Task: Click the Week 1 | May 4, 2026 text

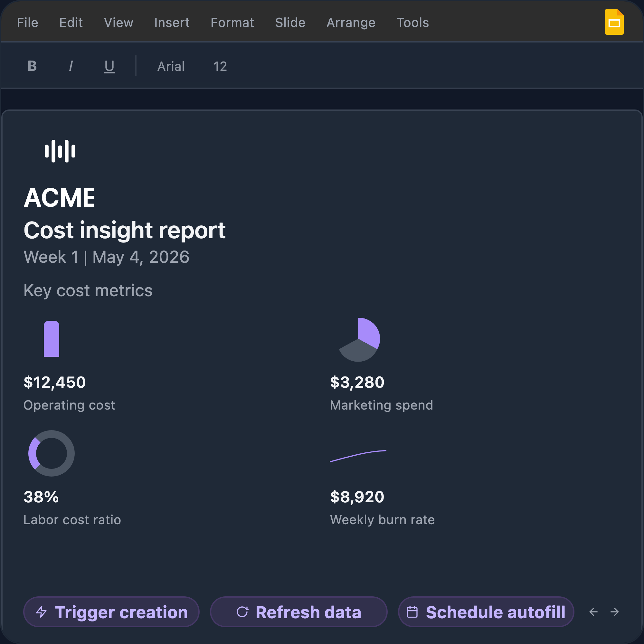Action: point(106,257)
